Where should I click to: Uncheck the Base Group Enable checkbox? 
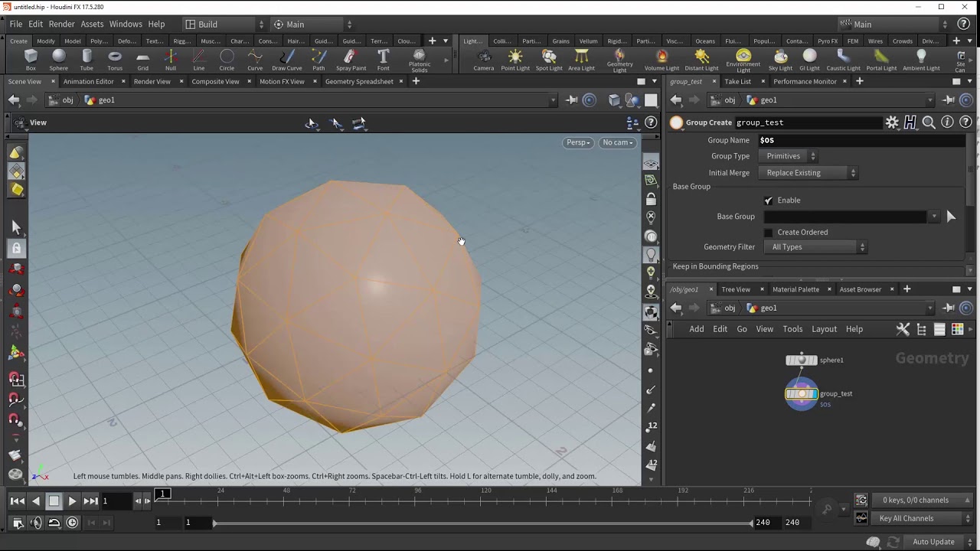(x=769, y=201)
